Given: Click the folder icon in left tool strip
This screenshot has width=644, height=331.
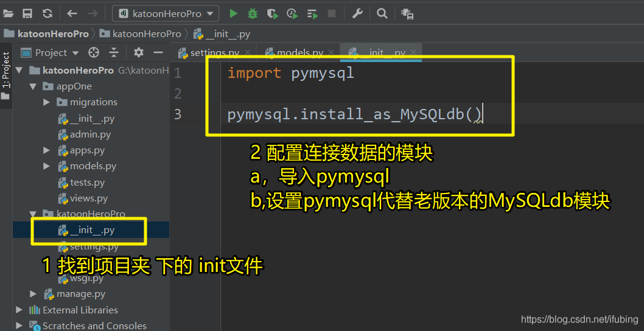Looking at the screenshot, I should pos(5,97).
